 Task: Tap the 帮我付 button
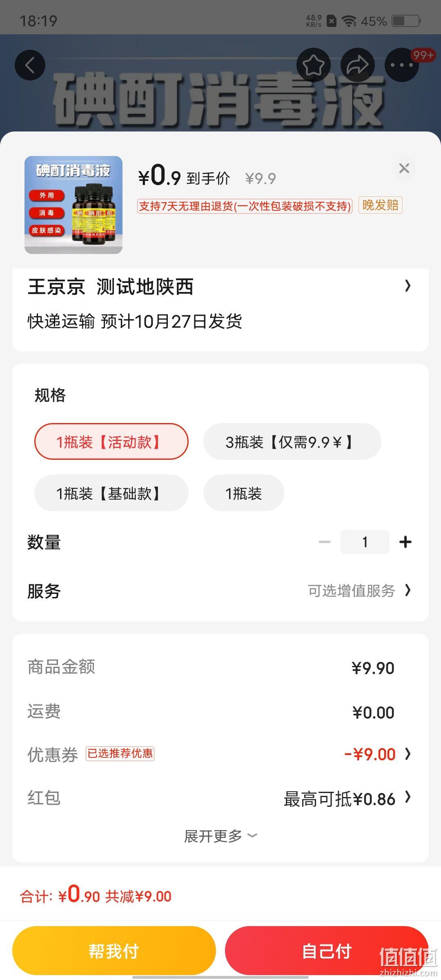[x=114, y=951]
